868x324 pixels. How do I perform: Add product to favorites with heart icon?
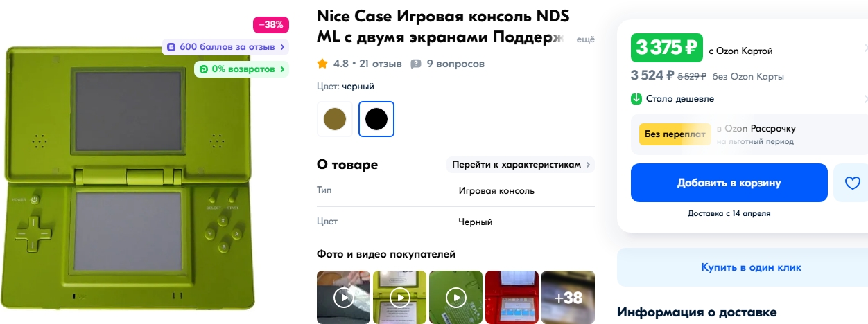click(x=851, y=183)
